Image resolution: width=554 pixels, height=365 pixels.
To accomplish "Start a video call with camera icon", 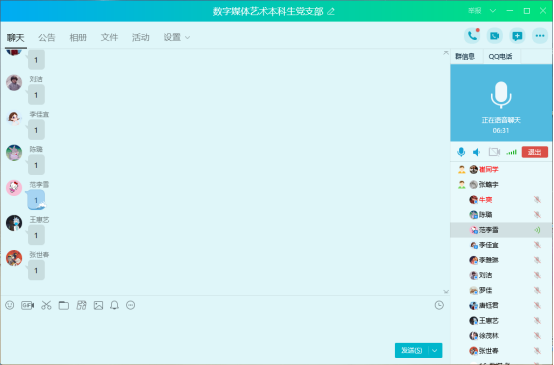I will click(495, 36).
